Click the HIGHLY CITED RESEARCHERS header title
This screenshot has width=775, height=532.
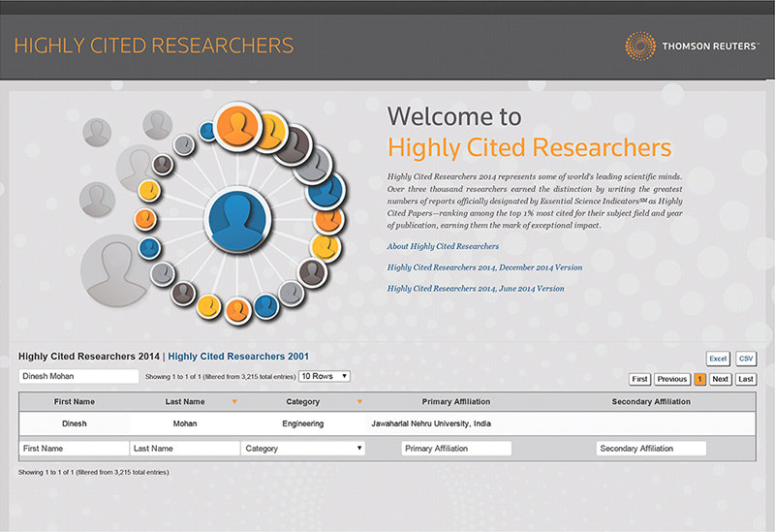tap(154, 46)
